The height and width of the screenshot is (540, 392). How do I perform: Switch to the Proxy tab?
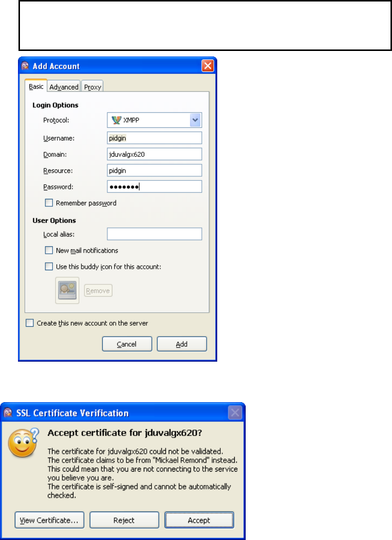pos(92,87)
